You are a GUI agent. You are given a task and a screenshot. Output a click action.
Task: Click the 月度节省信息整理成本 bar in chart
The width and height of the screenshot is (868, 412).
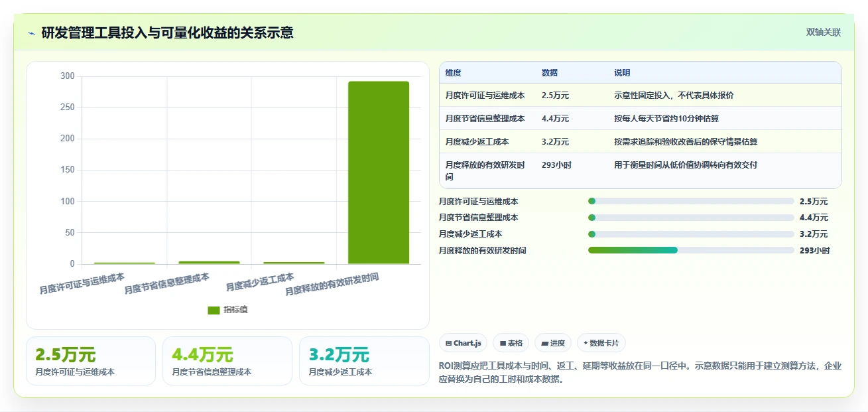[209, 263]
